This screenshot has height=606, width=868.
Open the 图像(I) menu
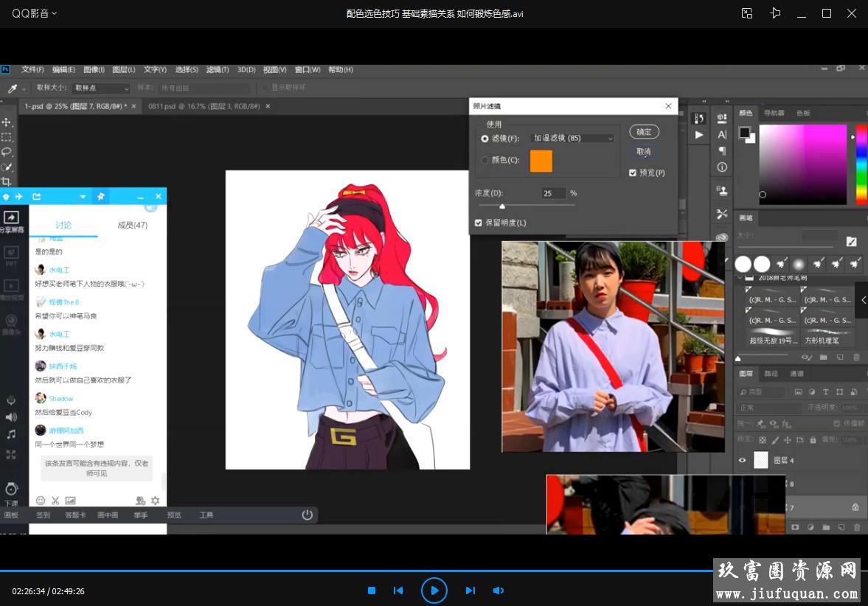click(94, 70)
